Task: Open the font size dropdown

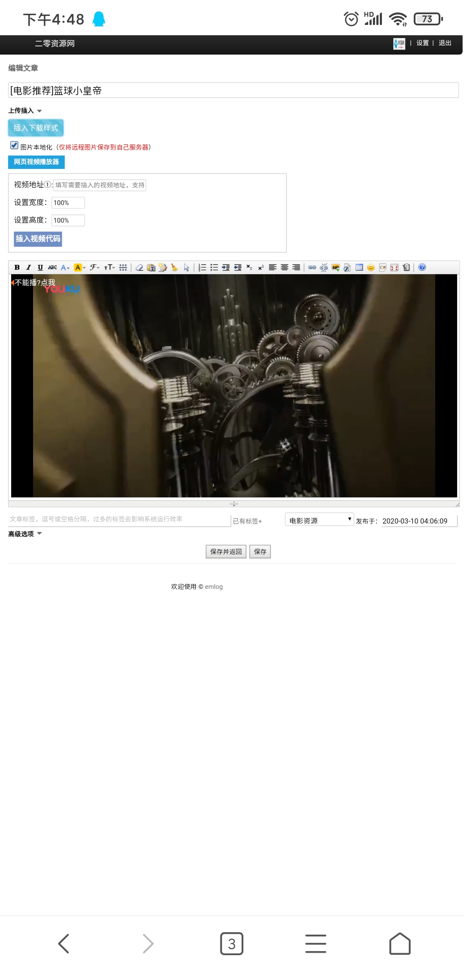Action: coord(109,267)
